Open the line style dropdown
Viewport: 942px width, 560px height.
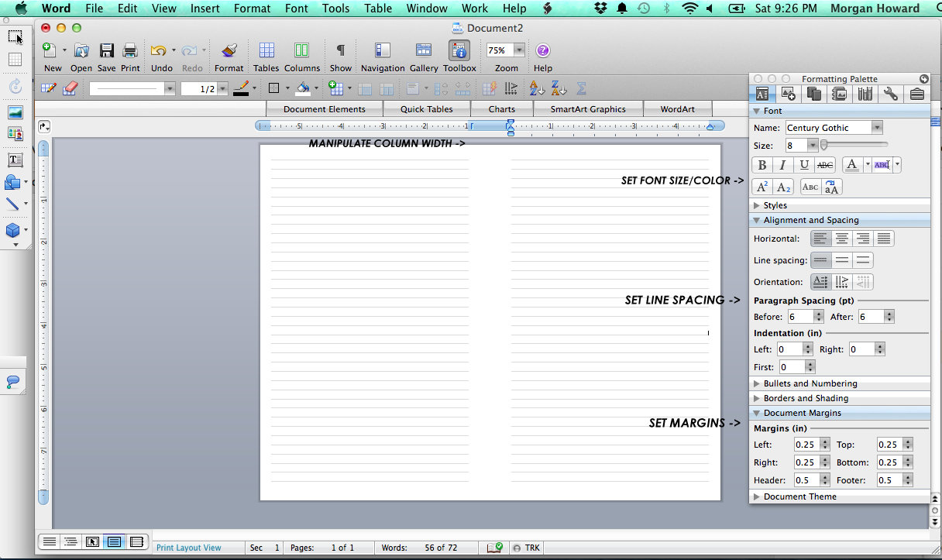point(170,89)
